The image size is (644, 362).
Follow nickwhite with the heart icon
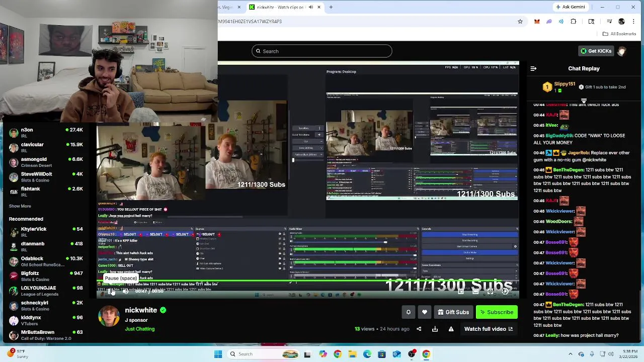425,312
